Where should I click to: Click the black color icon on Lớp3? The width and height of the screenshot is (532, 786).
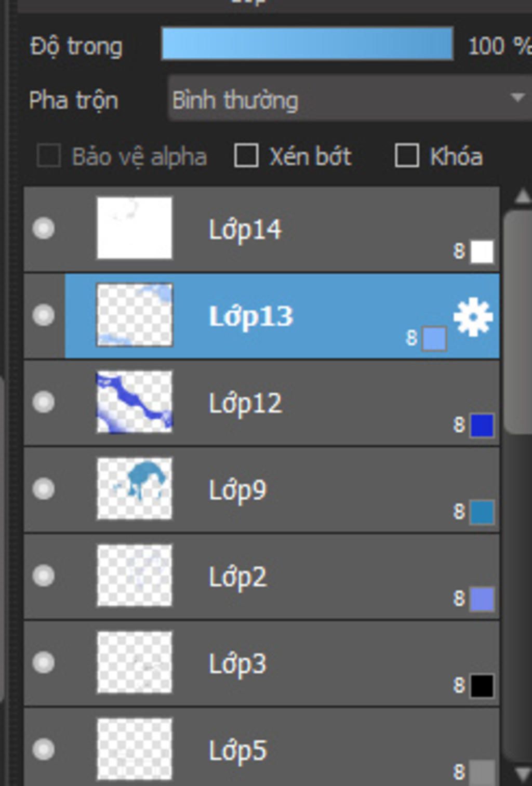click(482, 686)
